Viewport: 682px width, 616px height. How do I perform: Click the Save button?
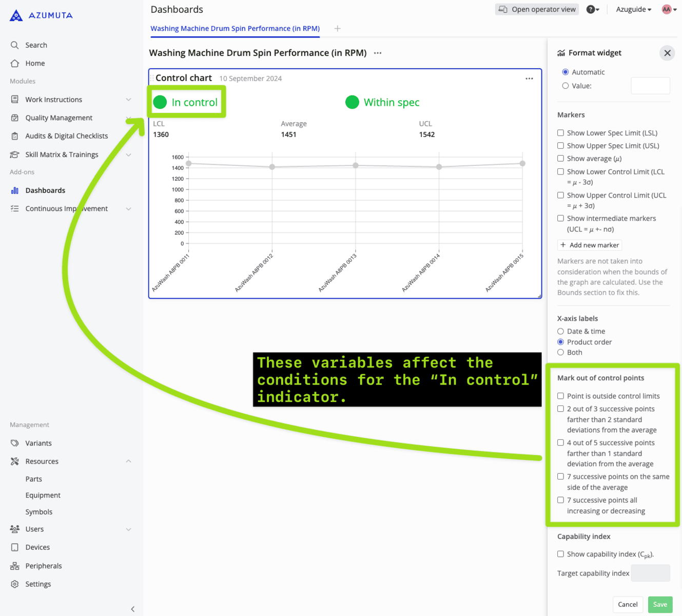tap(659, 604)
